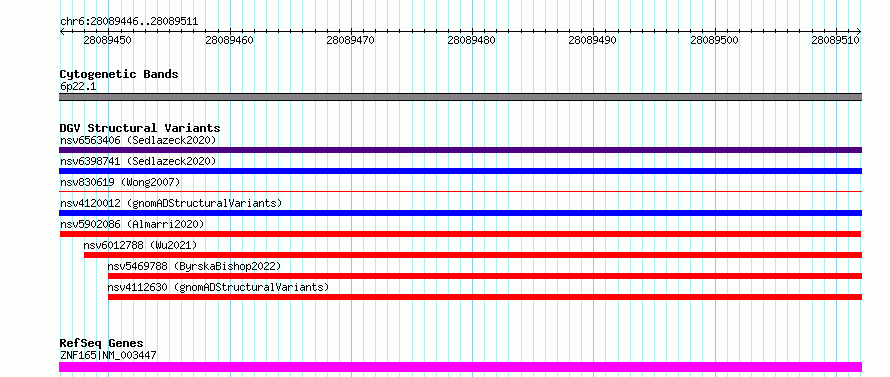Screen dimensions: 890x377
Task: Click ruler position 28089490
Action: click(x=593, y=40)
